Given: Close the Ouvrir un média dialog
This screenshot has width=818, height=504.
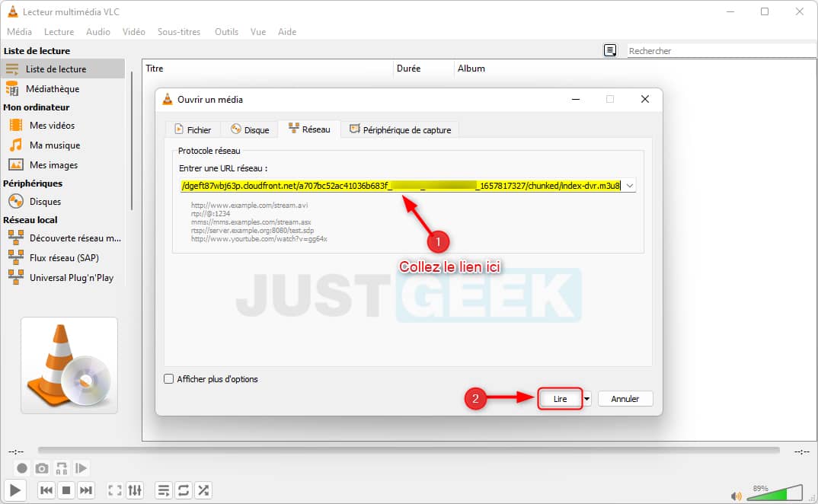Looking at the screenshot, I should [645, 99].
